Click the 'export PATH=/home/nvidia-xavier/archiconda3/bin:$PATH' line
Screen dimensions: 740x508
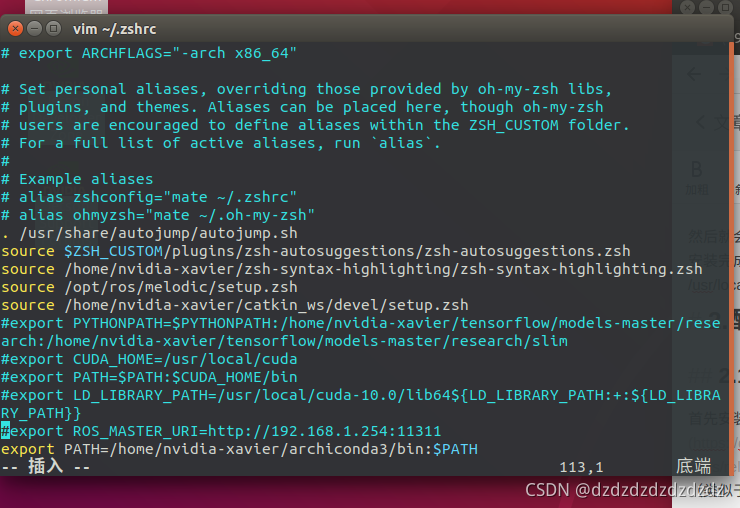point(239,449)
